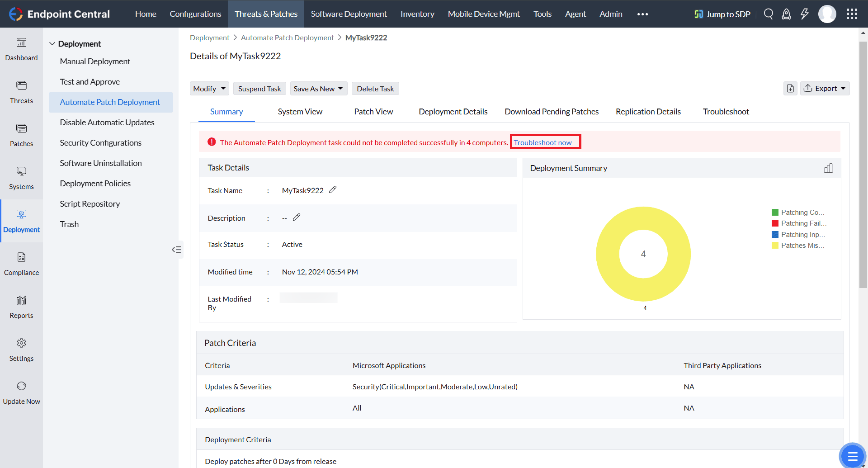Open the apps grid icon
The image size is (868, 468).
click(852, 14)
